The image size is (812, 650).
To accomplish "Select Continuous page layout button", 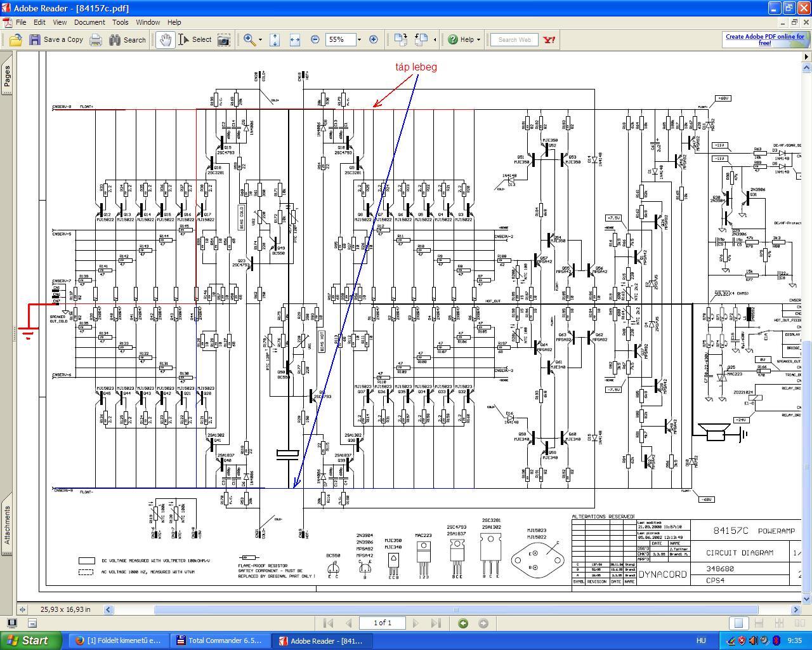I will tap(759, 623).
